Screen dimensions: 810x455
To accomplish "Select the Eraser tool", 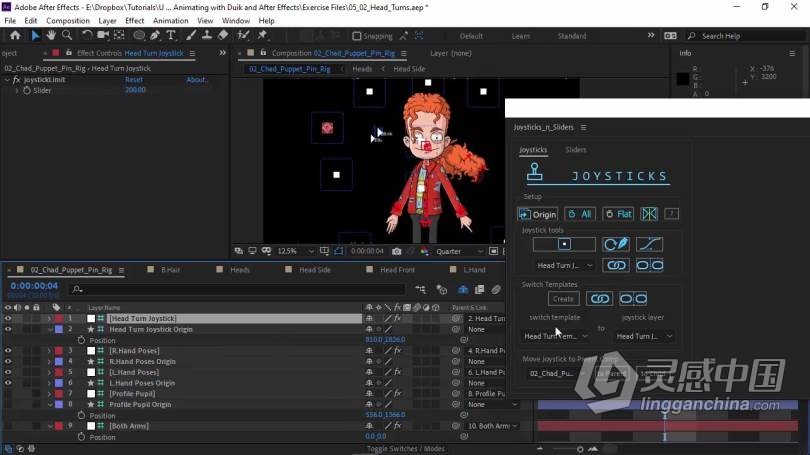I will click(x=223, y=35).
